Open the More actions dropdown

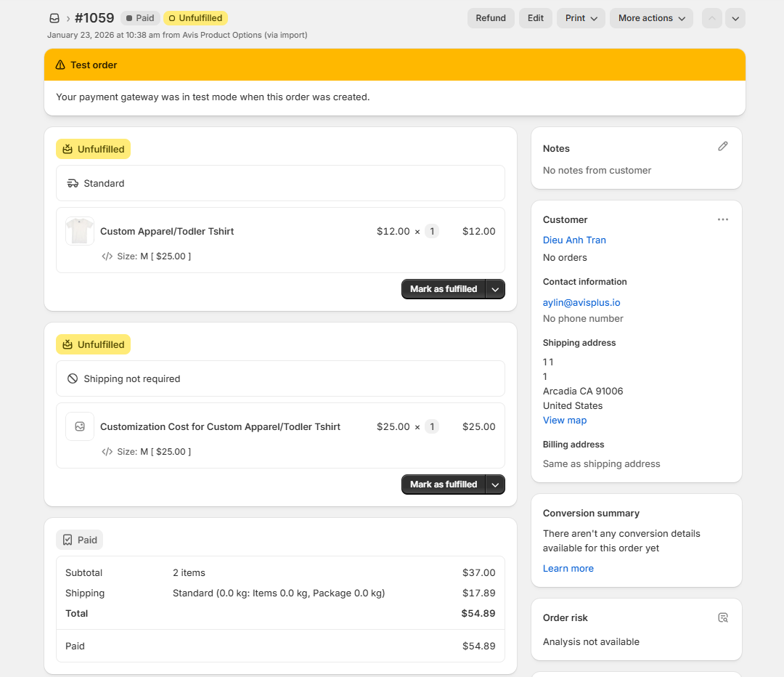point(651,18)
